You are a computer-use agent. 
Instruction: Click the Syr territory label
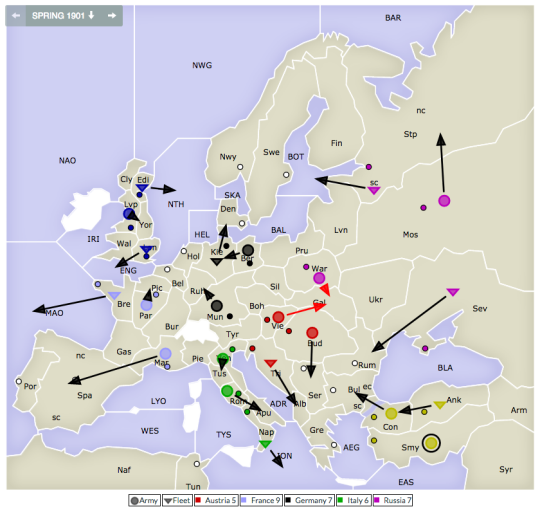click(506, 469)
